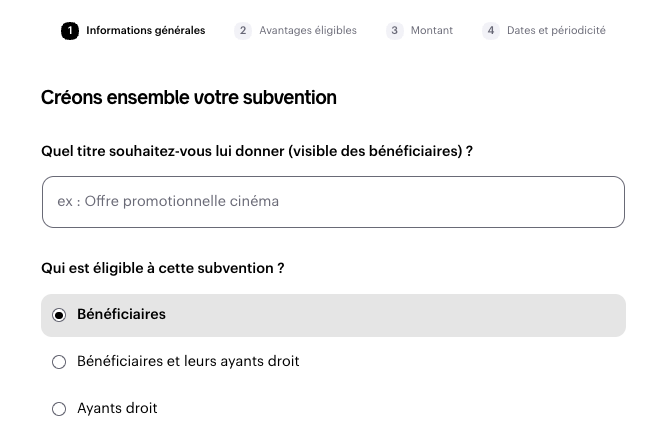The image size is (666, 436).
Task: Click the step 3 number badge
Action: click(x=395, y=31)
